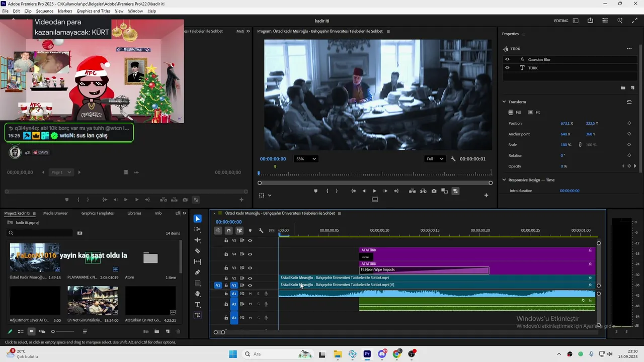
Task: Switch Project panel to List view
Action: 21,331
